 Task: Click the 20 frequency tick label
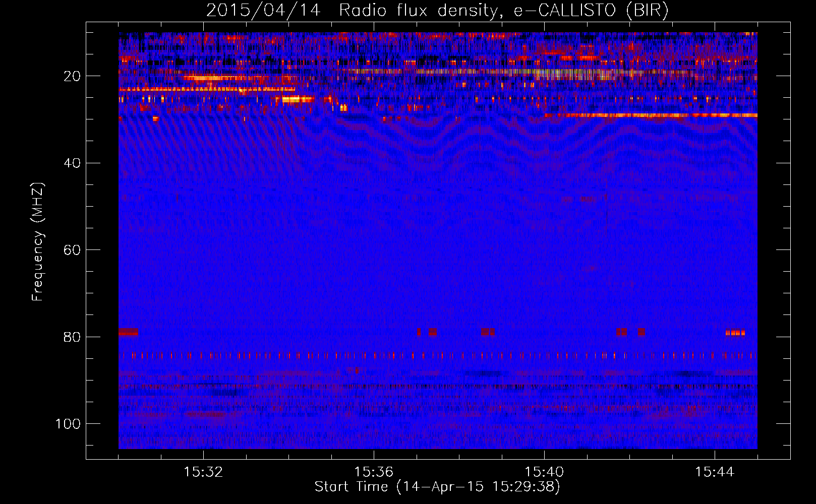pos(72,76)
